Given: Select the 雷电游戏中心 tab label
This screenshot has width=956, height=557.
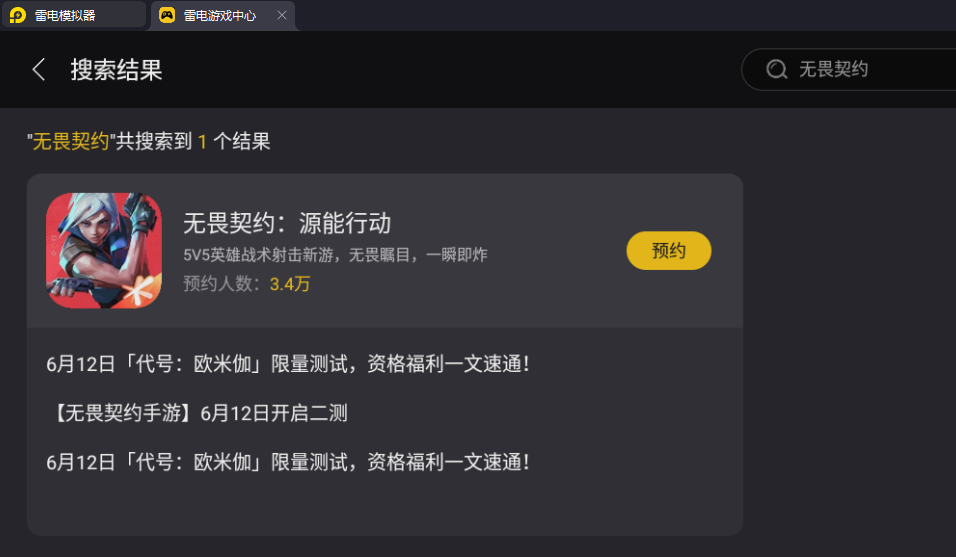Looking at the screenshot, I should 220,15.
